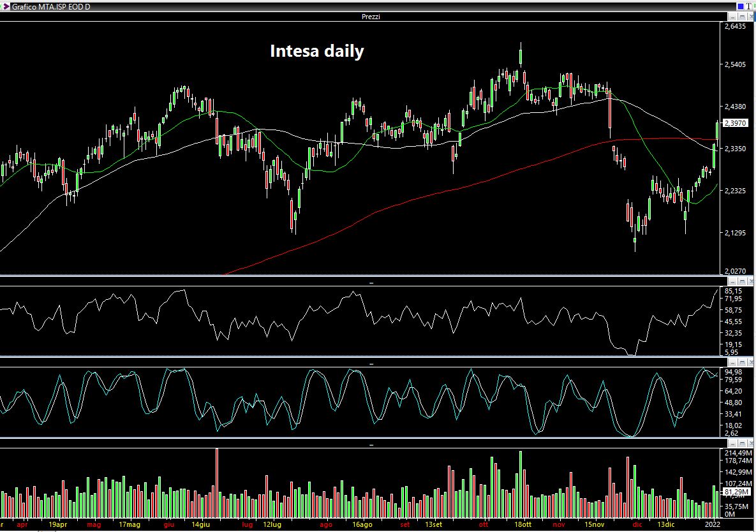Image resolution: width=756 pixels, height=532 pixels.
Task: Close the oscillator panel with 85,15 scale
Action: click(751, 281)
